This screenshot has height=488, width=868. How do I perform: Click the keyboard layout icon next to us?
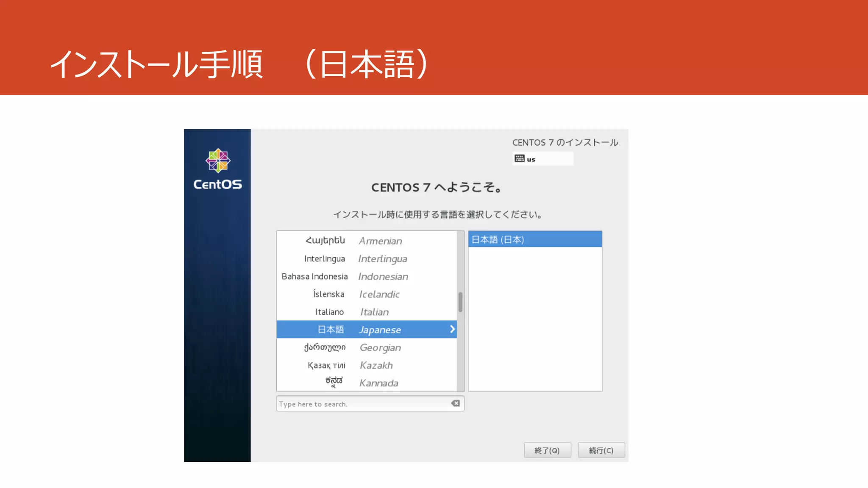click(x=519, y=159)
